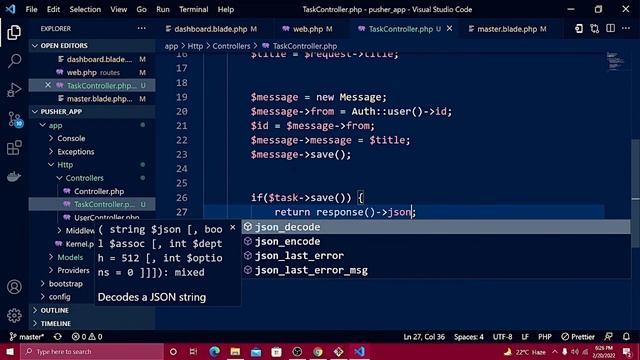Viewport: 640px width, 360px height.
Task: Open the File menu
Action: (x=31, y=9)
